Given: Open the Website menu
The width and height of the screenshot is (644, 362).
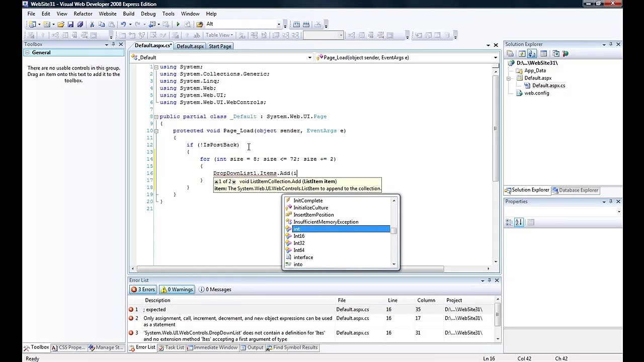Looking at the screenshot, I should (x=107, y=14).
